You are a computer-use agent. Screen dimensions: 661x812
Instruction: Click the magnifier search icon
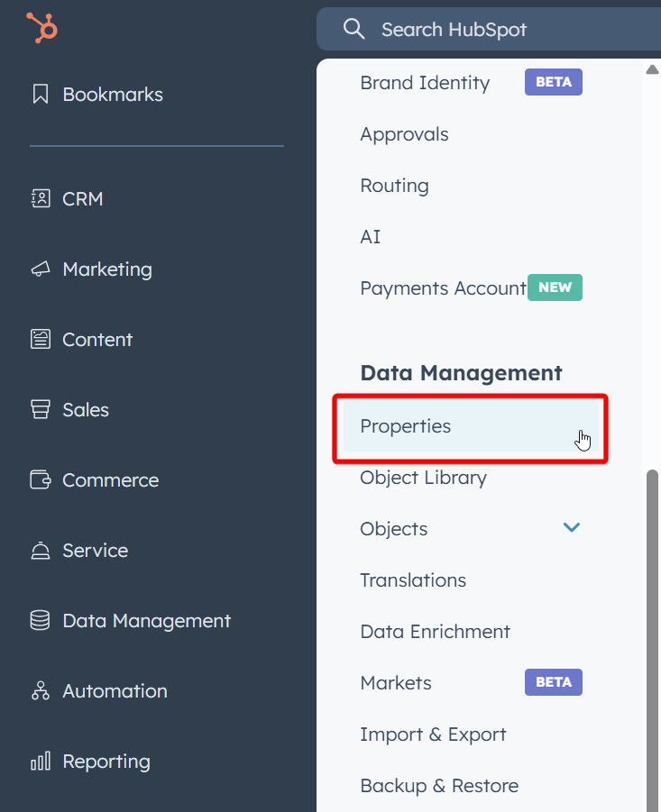pyautogui.click(x=353, y=29)
